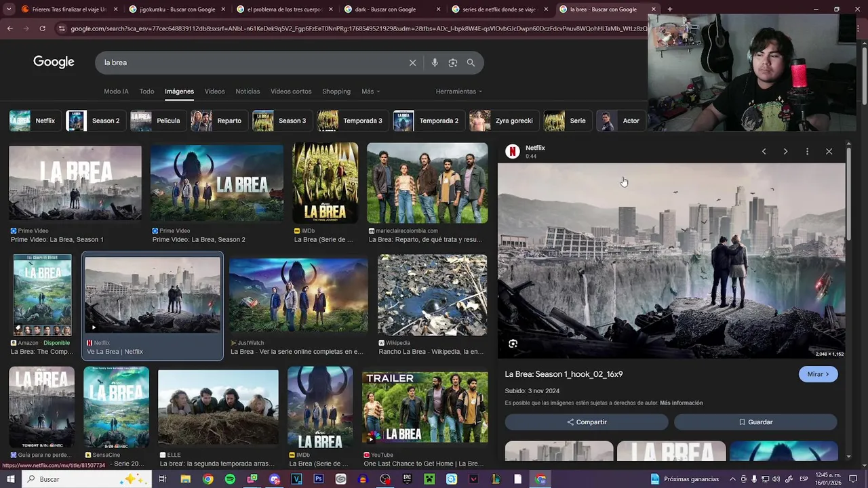Open Spotify from the taskbar
This screenshot has width=868, height=488.
230,479
